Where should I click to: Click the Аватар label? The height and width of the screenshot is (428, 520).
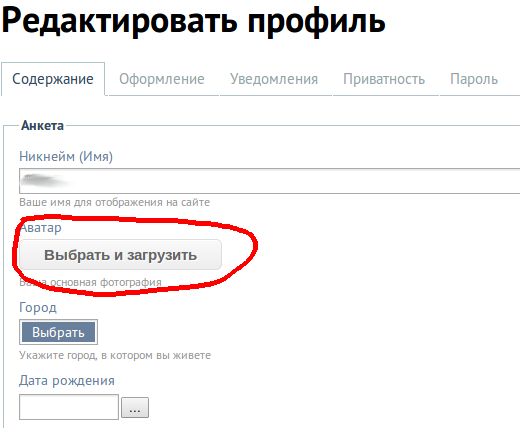(x=41, y=228)
